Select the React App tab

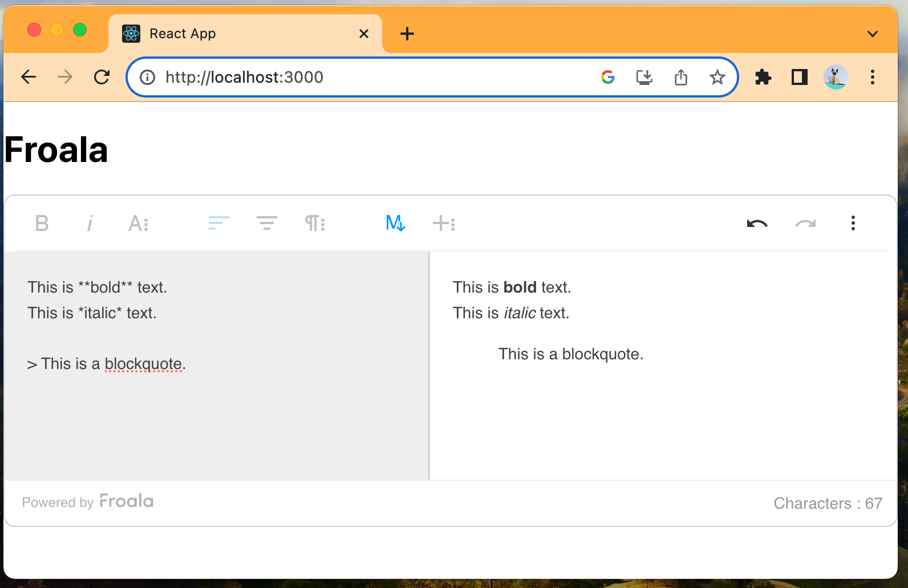pyautogui.click(x=245, y=34)
